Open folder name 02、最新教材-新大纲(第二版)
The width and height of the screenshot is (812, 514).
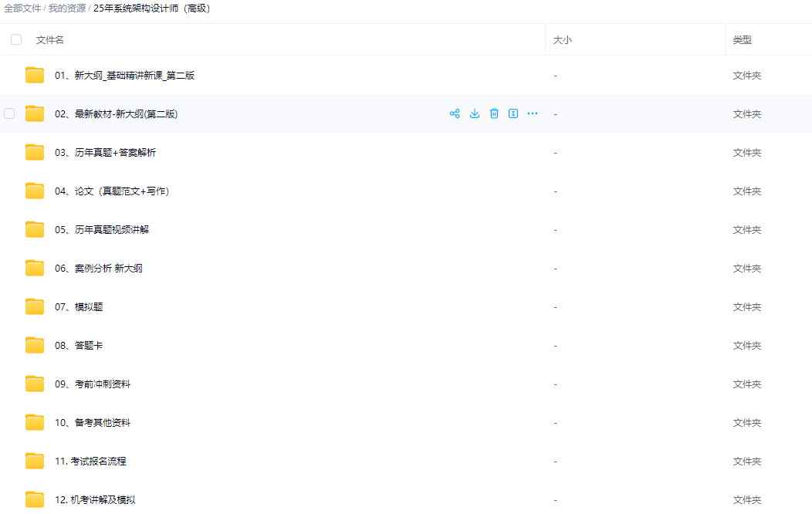pyautogui.click(x=116, y=114)
